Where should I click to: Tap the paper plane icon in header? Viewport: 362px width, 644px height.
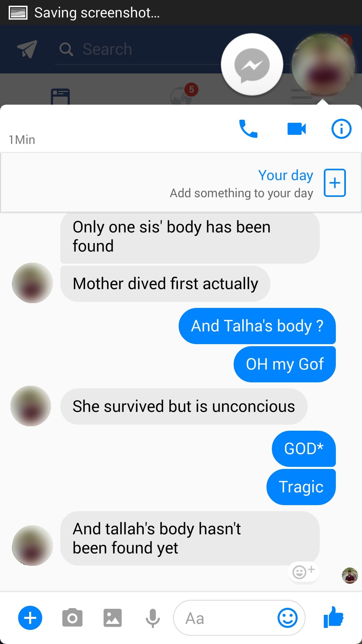point(27,49)
